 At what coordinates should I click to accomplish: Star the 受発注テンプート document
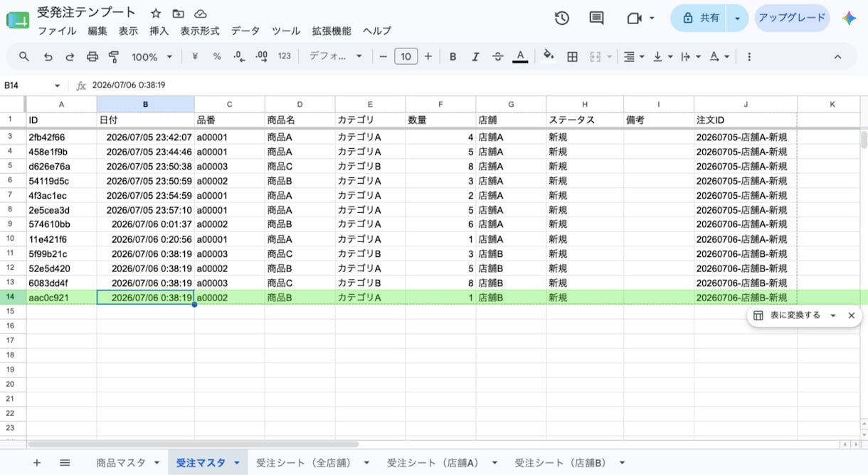point(156,14)
